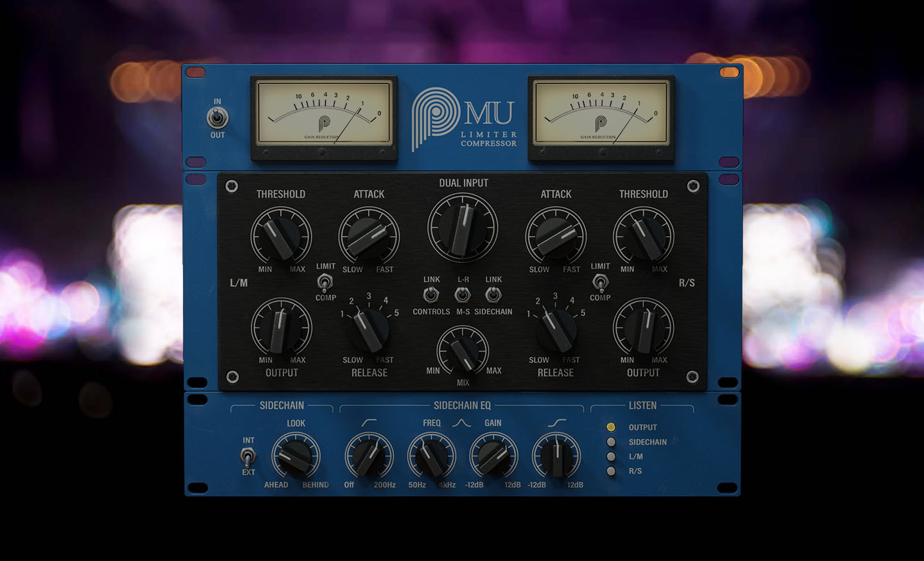Adjust the high-shelf gain knob
The image size is (924, 561).
click(x=556, y=455)
